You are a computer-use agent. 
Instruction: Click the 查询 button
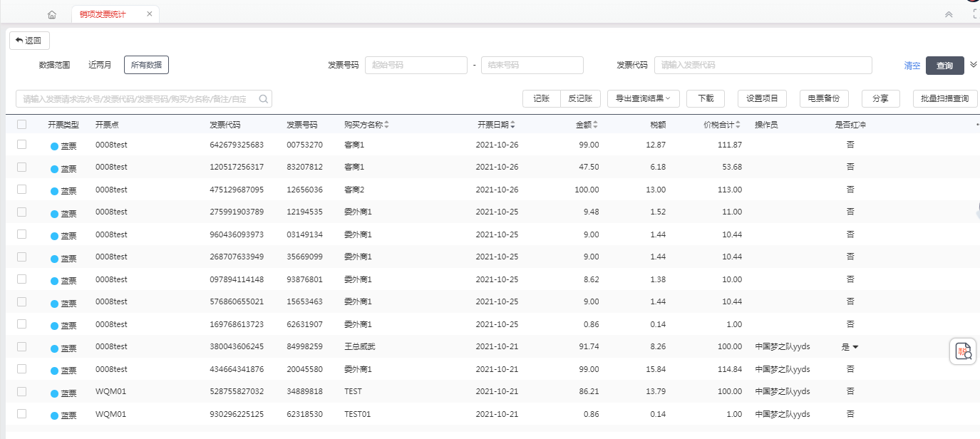(x=945, y=66)
